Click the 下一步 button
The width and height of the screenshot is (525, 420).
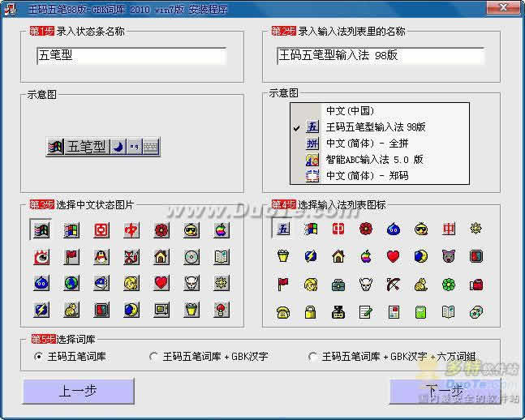[444, 391]
